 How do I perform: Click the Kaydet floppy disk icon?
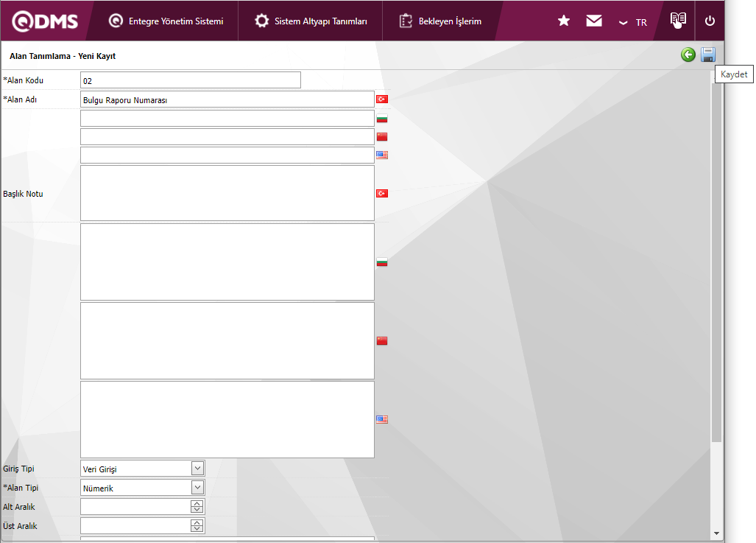coord(708,55)
